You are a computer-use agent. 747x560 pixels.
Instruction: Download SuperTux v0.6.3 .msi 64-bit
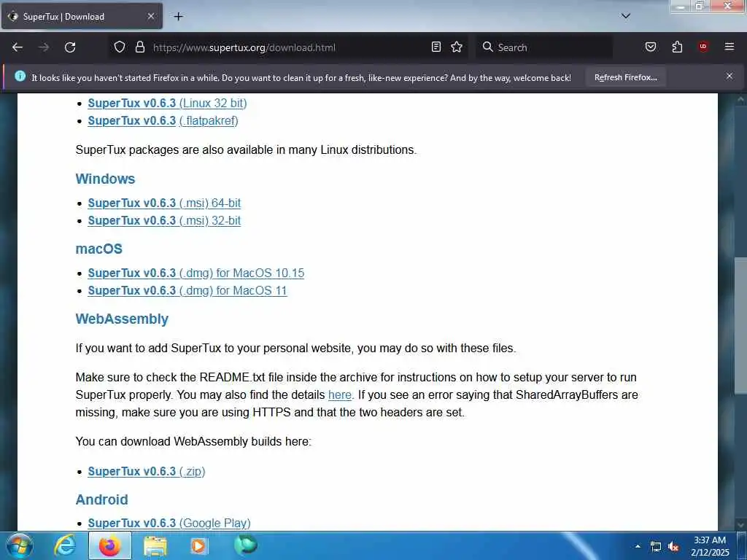click(x=164, y=203)
